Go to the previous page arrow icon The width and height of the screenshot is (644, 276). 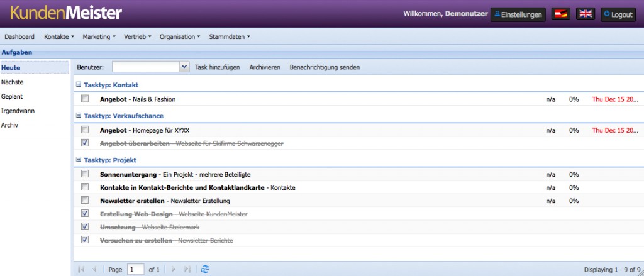pyautogui.click(x=95, y=269)
